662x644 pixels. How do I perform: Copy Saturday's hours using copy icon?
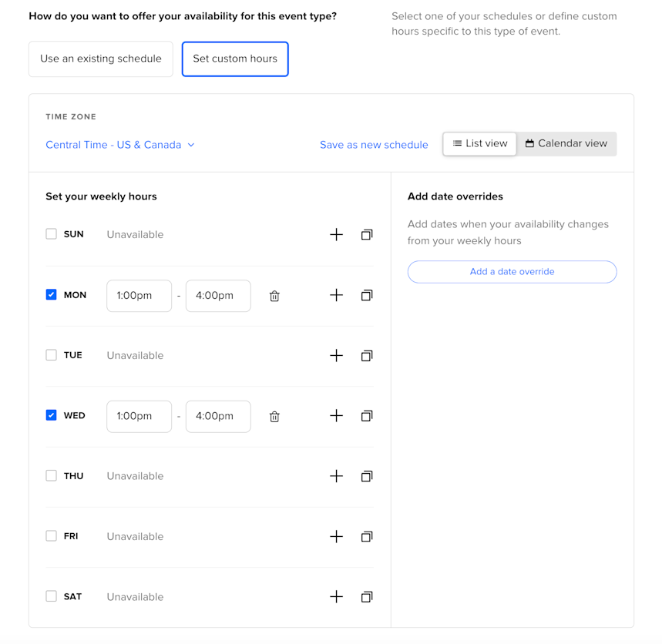pyautogui.click(x=367, y=597)
